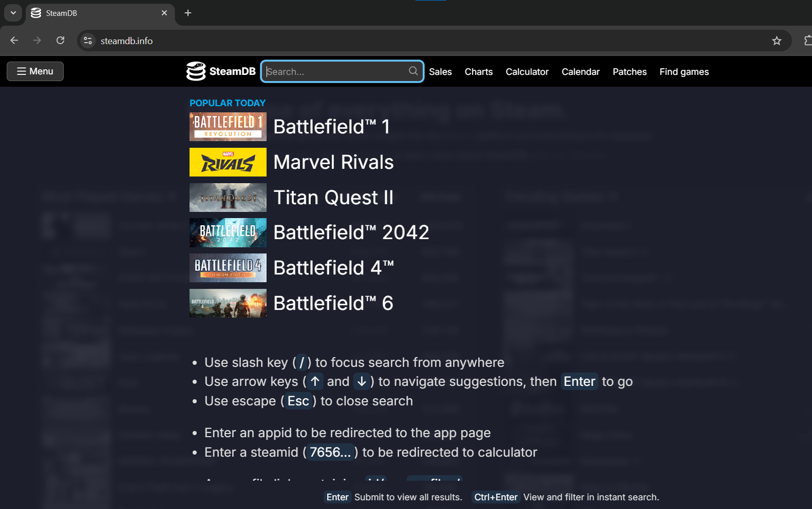Viewport: 812px width, 509px height.
Task: Click the Battlefield 4 thumbnail
Action: coord(228,268)
